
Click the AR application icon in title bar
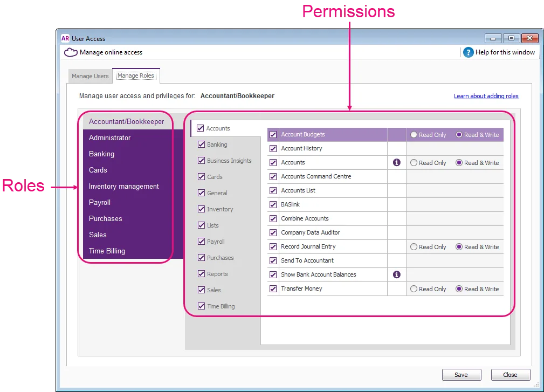click(65, 38)
